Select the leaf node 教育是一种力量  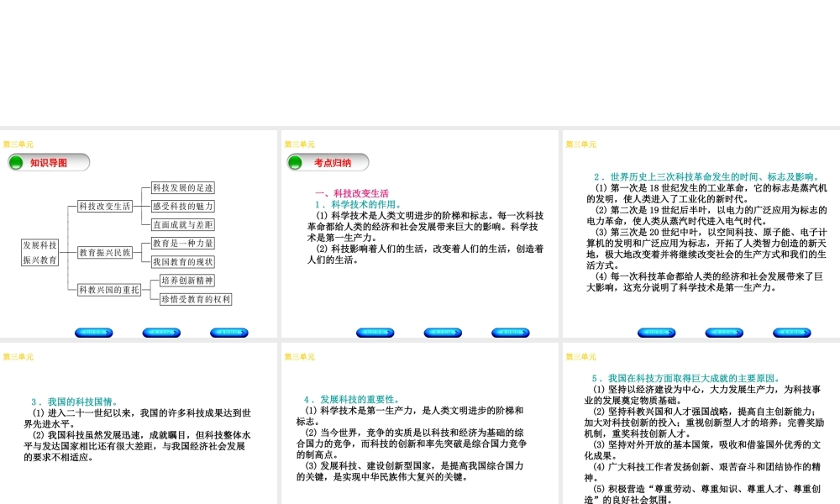coord(182,243)
